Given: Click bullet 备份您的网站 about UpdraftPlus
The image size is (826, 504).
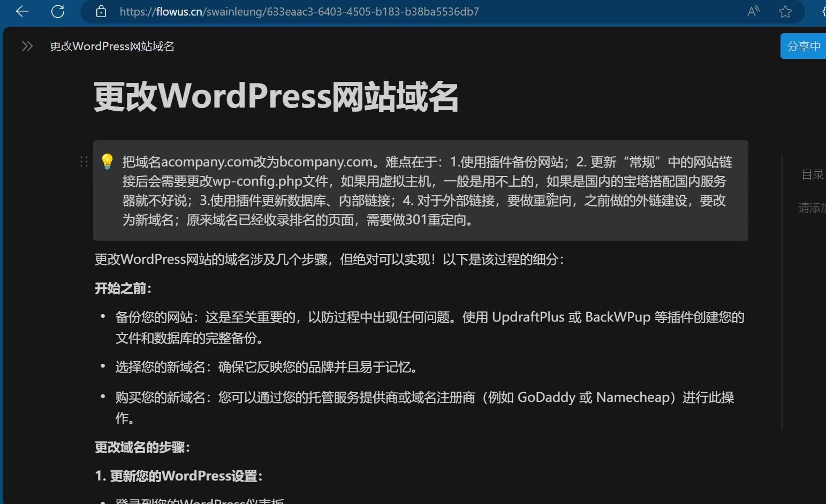Looking at the screenshot, I should 429,327.
